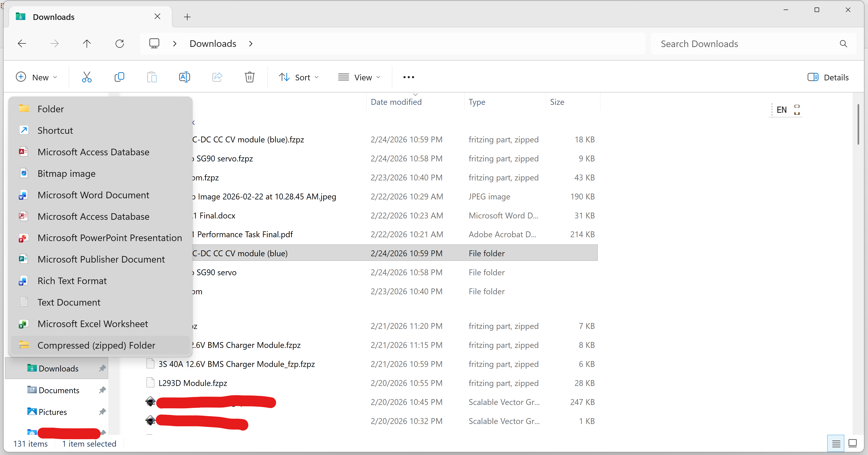Click the vertical scrollbar thumb
This screenshot has height=455, width=868.
coord(858,124)
